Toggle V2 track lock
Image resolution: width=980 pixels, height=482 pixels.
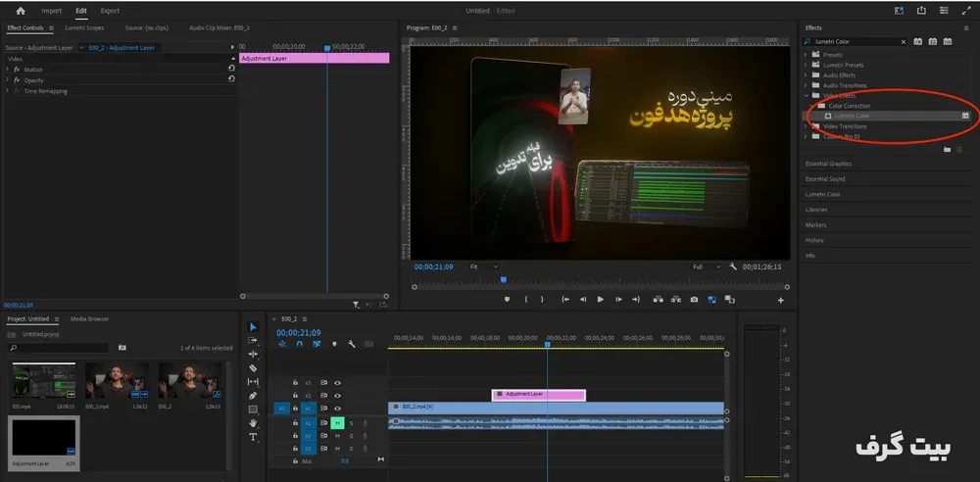click(295, 396)
